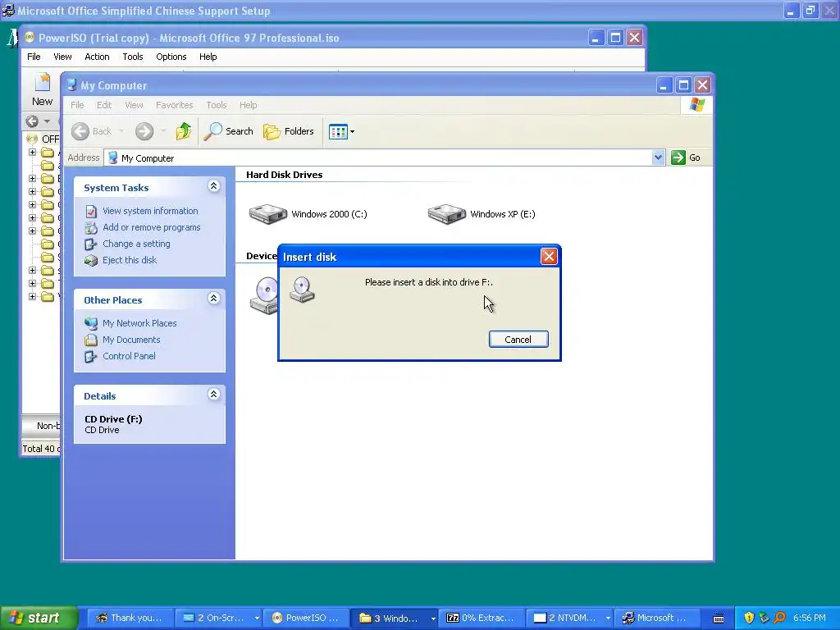
Task: Click the Safely Remove Hardware tray icon
Action: pos(764,618)
